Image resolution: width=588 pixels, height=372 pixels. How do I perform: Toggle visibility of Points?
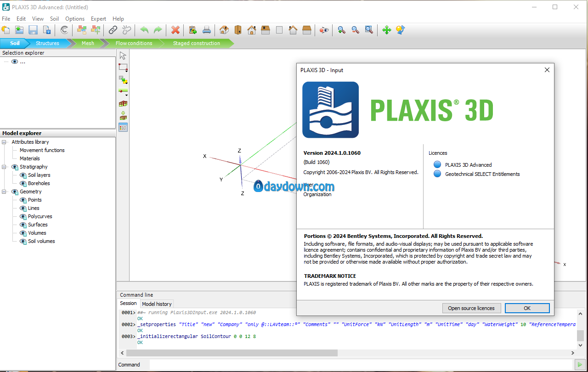pos(23,200)
